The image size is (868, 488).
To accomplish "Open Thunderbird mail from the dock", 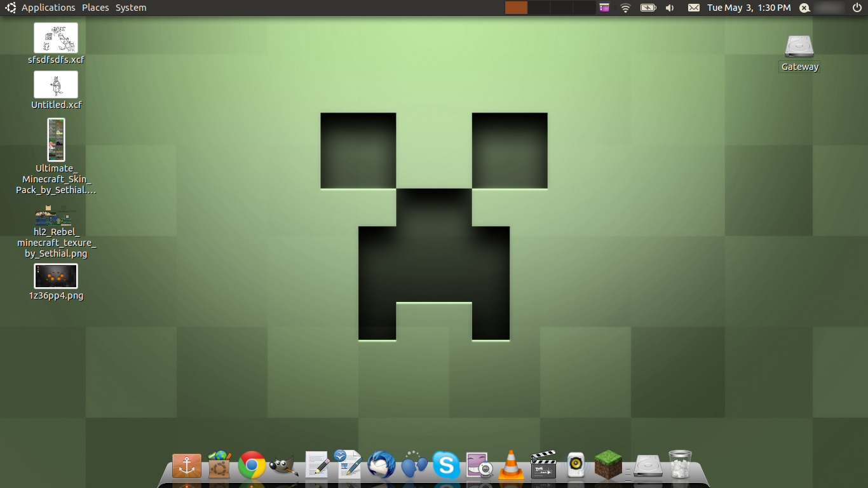I will (381, 465).
